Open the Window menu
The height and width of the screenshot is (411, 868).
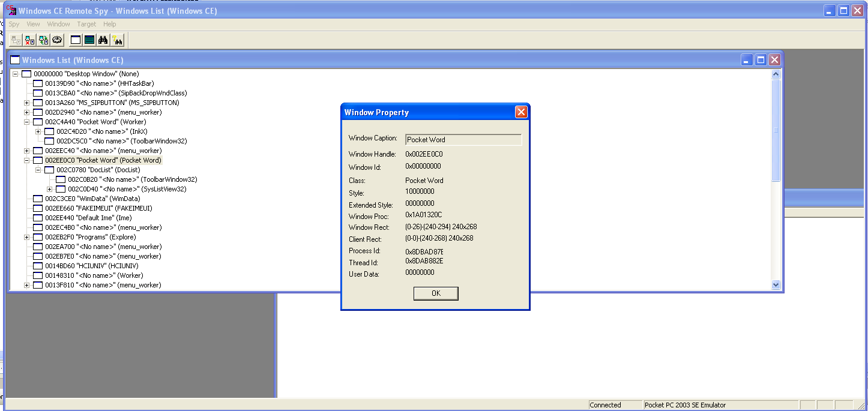(58, 24)
